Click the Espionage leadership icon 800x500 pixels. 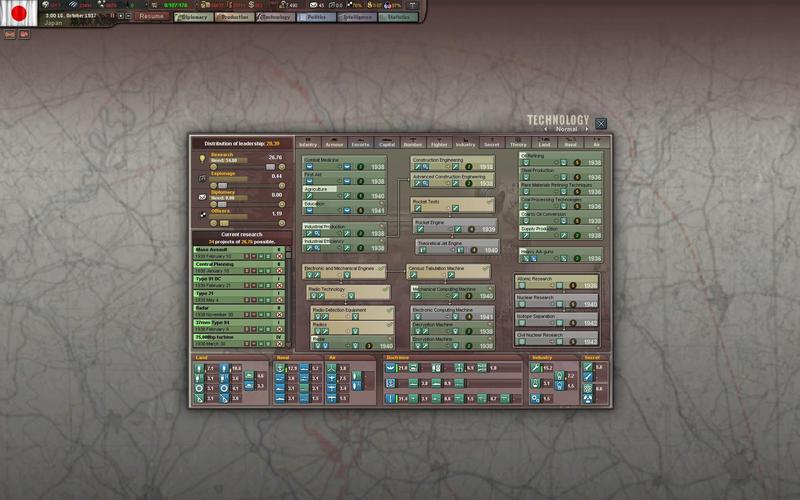pos(202,178)
